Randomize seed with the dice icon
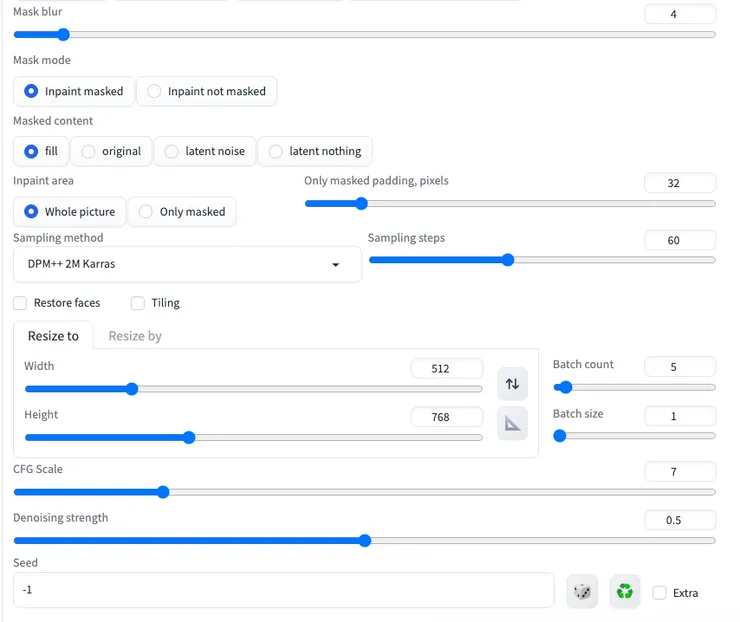740x622 pixels. (x=581, y=592)
